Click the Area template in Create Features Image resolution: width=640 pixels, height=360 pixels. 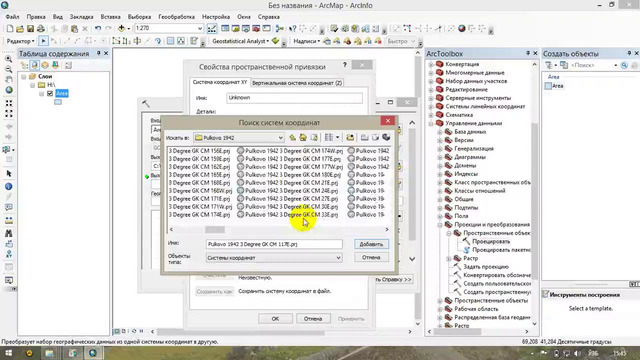[554, 86]
